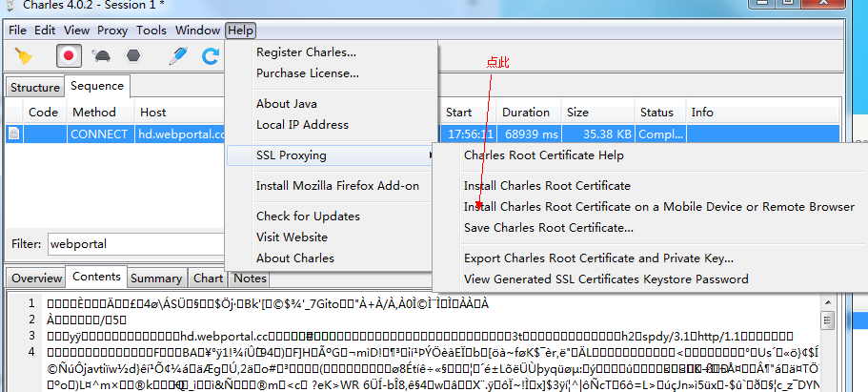
Task: Click the contents pane vertical scrollbar thumb
Action: [x=828, y=320]
